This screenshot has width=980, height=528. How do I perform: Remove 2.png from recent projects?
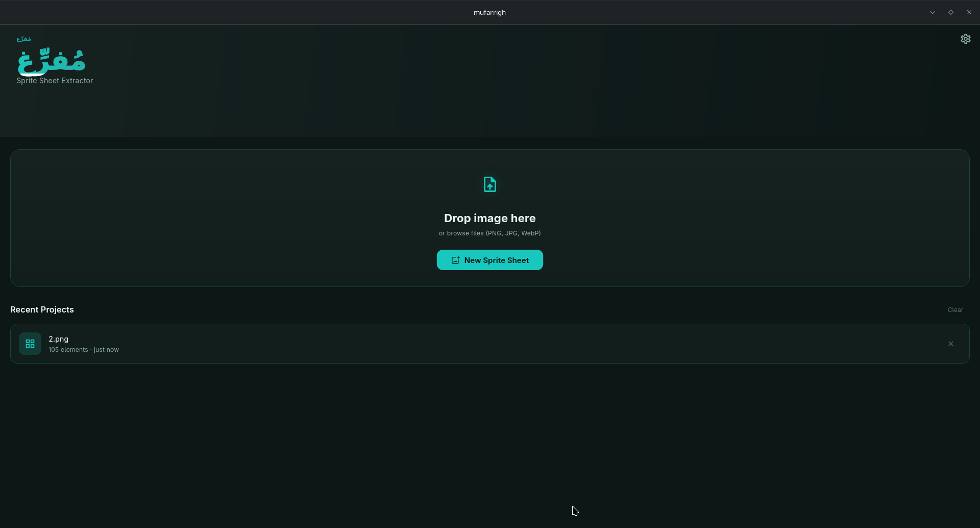coord(950,344)
